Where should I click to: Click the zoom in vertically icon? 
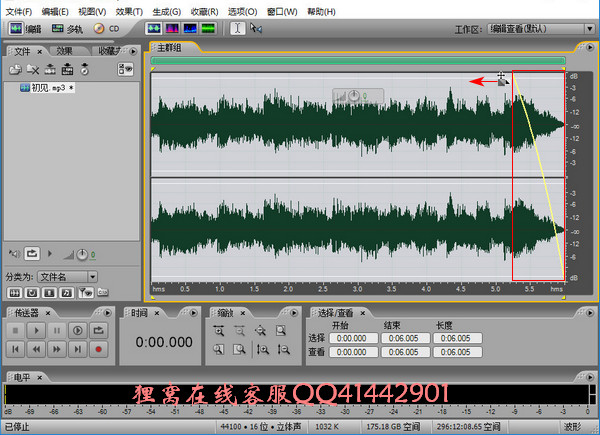[x=263, y=349]
